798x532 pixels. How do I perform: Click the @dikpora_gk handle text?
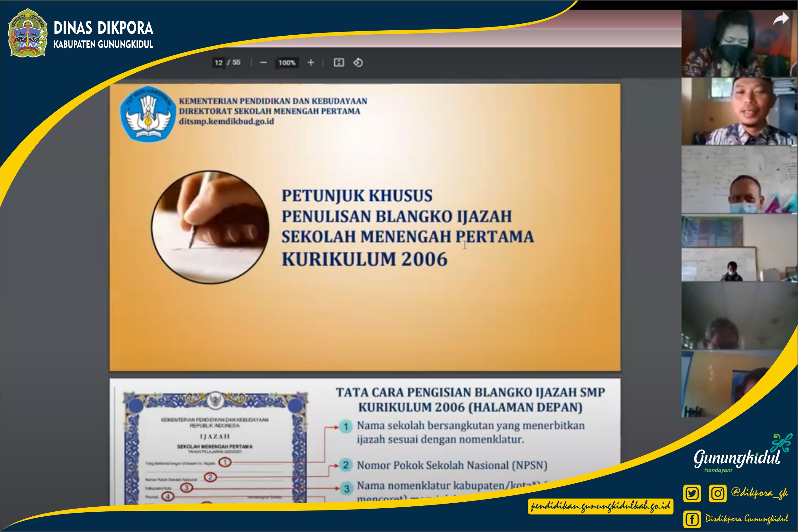[x=759, y=493]
